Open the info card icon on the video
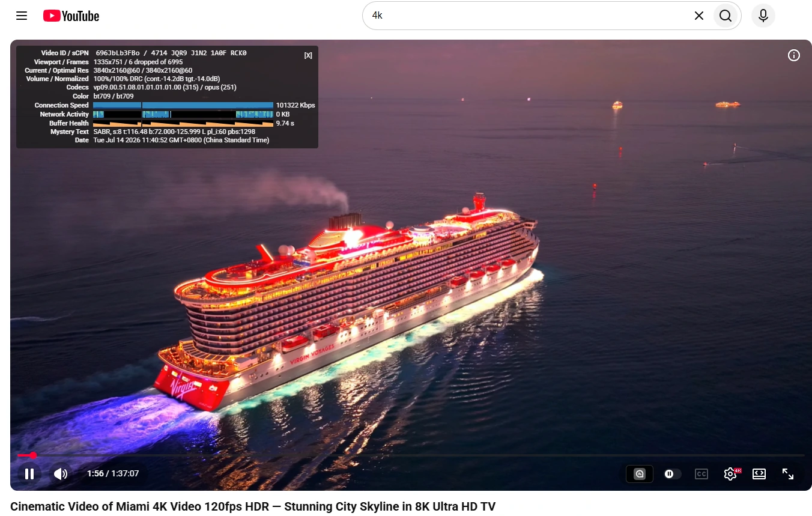 click(794, 55)
